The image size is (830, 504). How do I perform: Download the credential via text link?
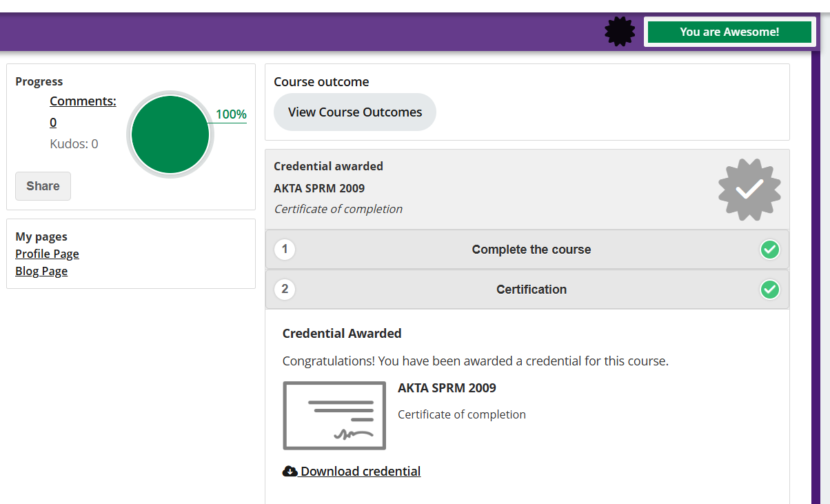361,472
